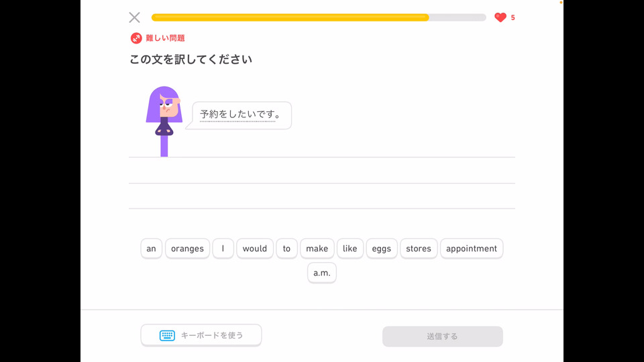Select the word tile "to"
The image size is (644, 362).
coord(286,248)
